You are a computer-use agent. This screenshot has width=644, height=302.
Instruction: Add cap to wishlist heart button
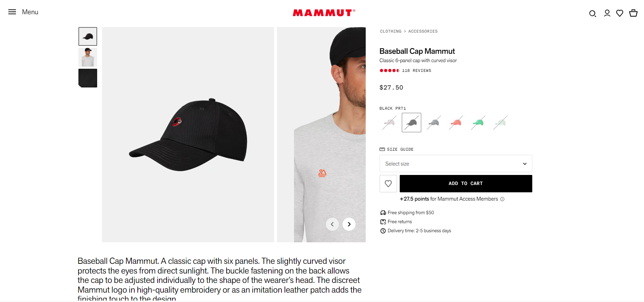(x=388, y=184)
